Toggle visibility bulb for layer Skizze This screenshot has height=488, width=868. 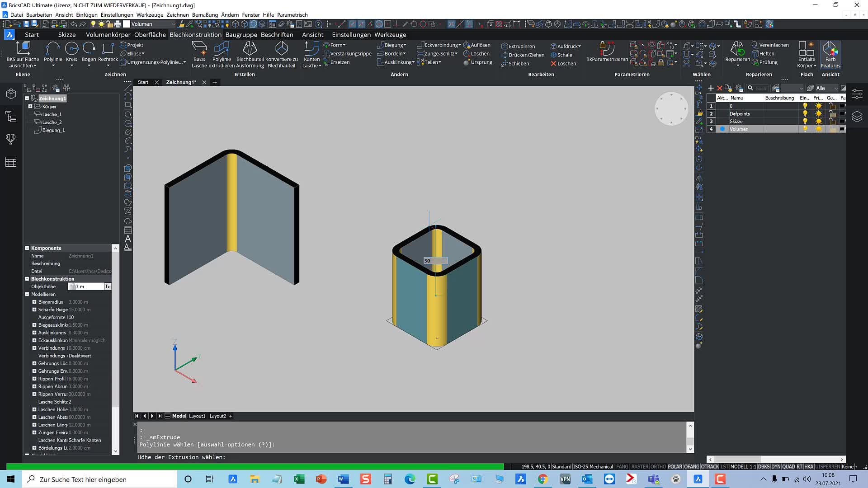[x=805, y=121]
